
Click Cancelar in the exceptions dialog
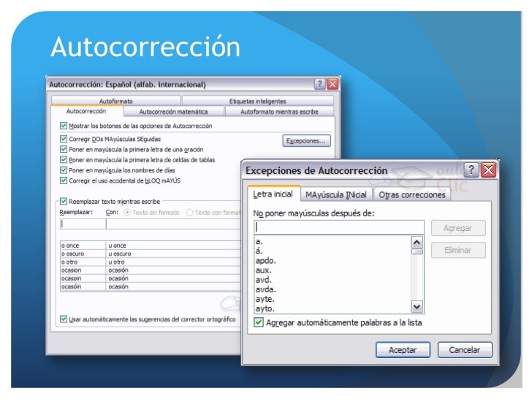coord(464,350)
